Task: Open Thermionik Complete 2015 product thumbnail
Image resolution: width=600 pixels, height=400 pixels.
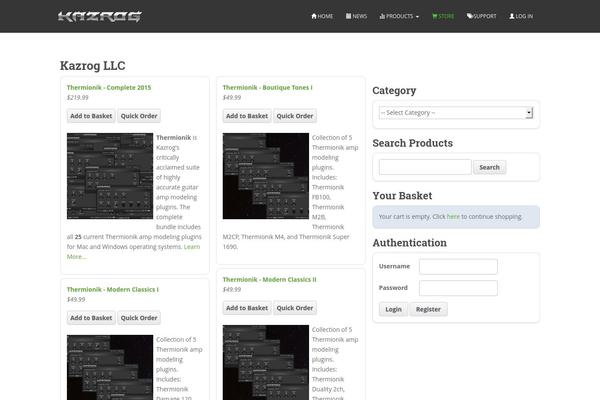Action: point(110,176)
